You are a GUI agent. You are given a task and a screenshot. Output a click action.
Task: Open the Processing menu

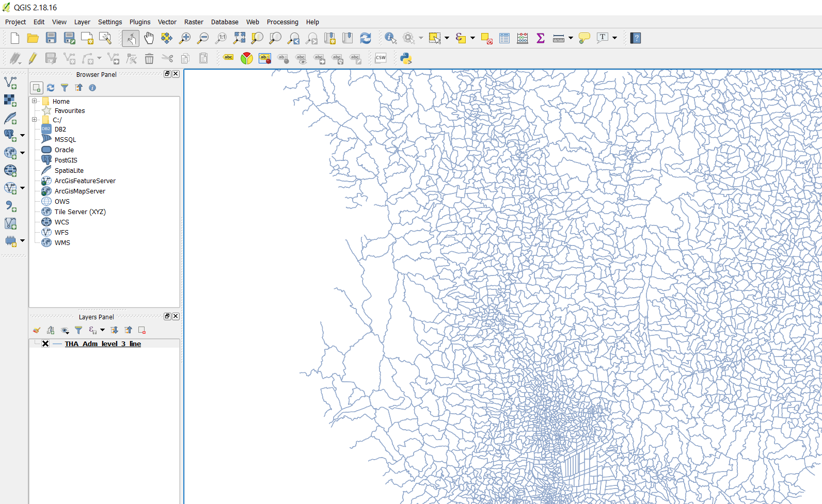282,22
